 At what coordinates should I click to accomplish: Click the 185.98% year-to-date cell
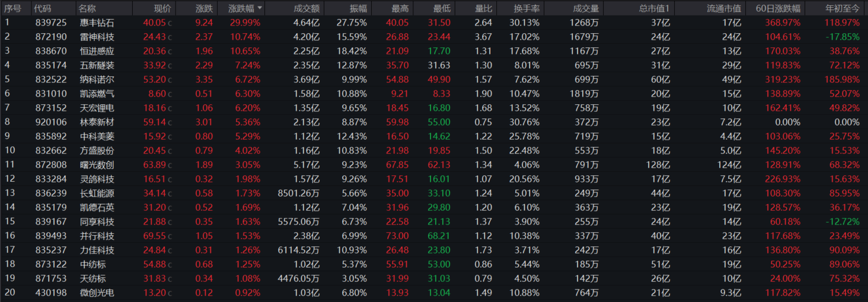point(842,79)
